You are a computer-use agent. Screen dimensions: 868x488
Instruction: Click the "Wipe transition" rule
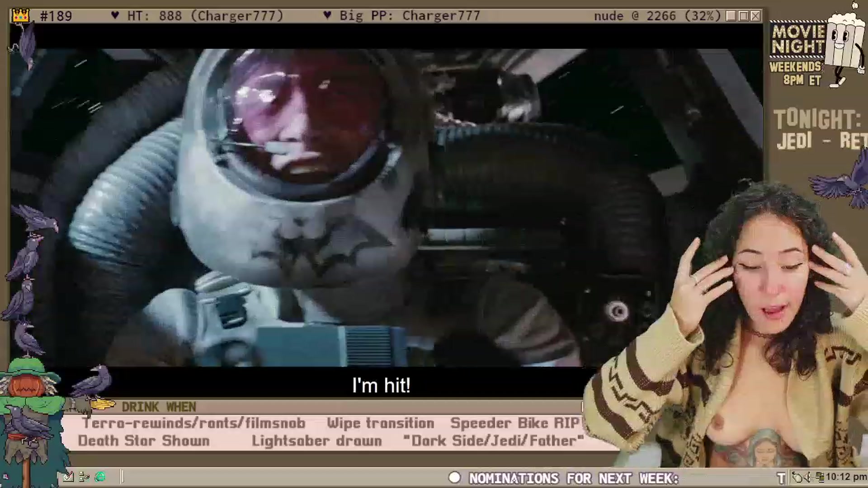(x=381, y=423)
